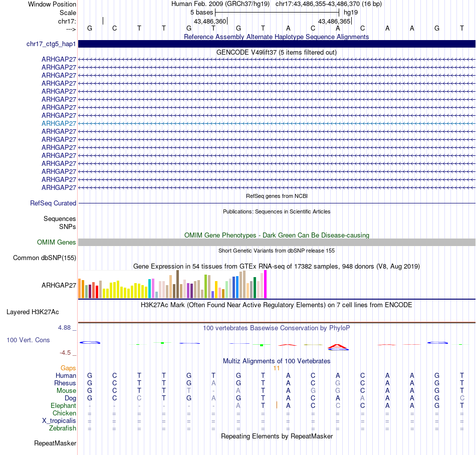
Task: Open the H3K27Ac Mark on 7 cell lines title
Action: pos(276,305)
